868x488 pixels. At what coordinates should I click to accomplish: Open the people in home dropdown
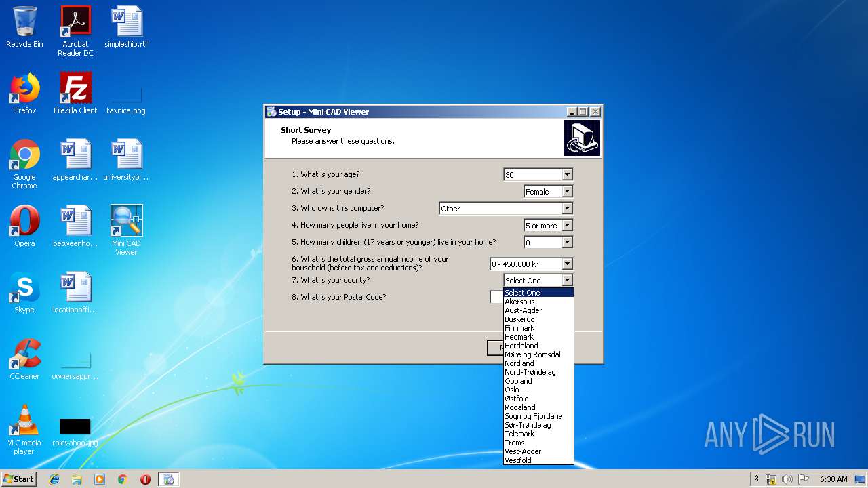567,226
